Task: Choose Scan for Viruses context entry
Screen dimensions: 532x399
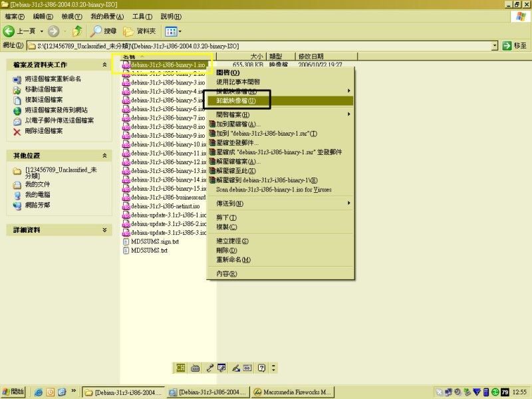Action: click(280, 190)
